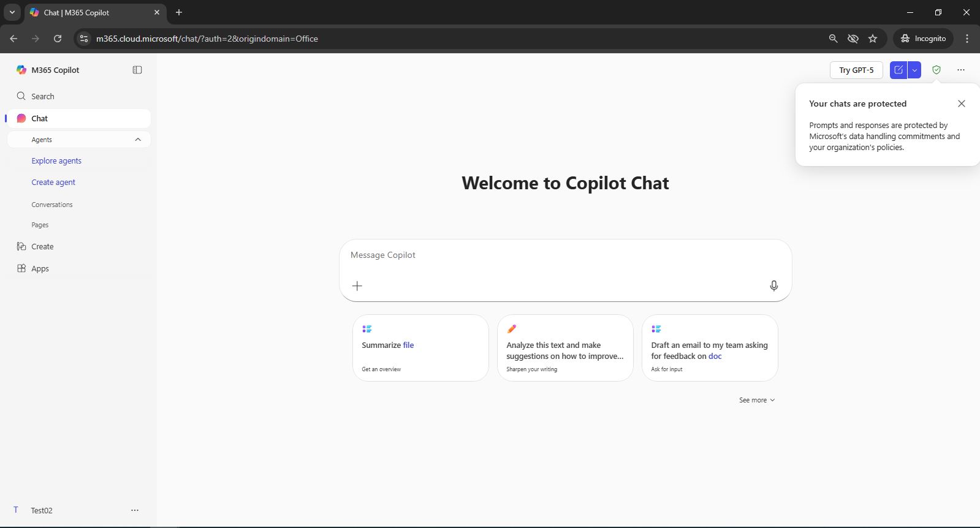Viewport: 980px width, 528px height.
Task: Click the green shield protection icon
Action: (x=936, y=70)
